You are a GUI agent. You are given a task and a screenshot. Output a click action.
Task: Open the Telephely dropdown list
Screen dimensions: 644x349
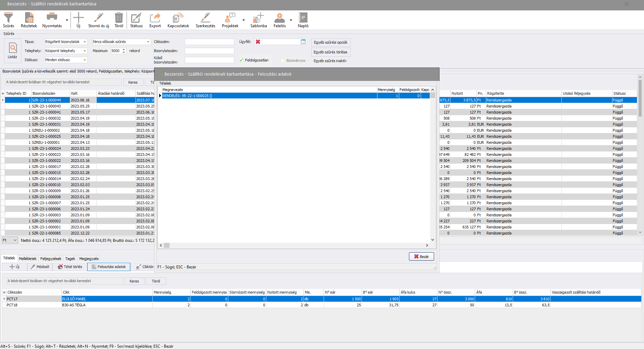pyautogui.click(x=85, y=51)
